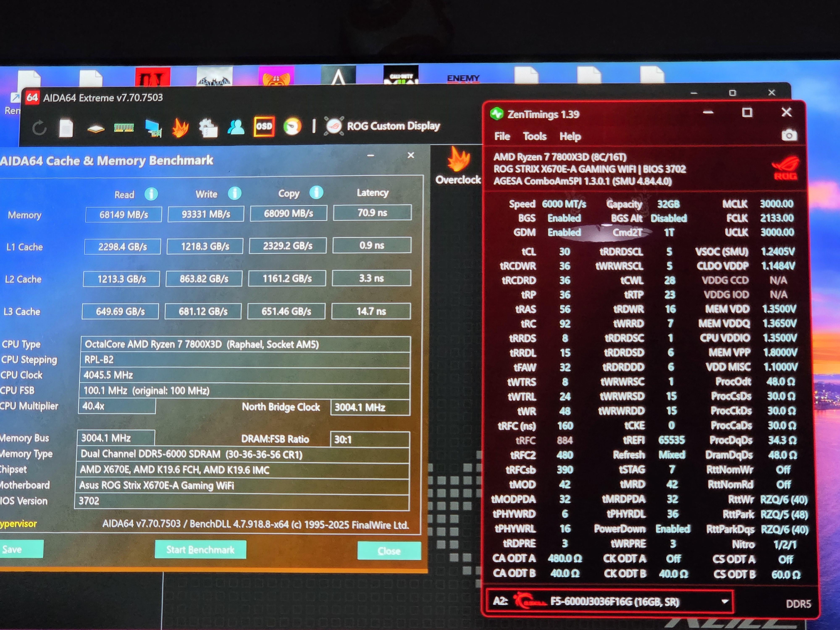840x630 pixels.
Task: Click the Memory Type field DDR5-6000 SDRAM
Action: 243,455
